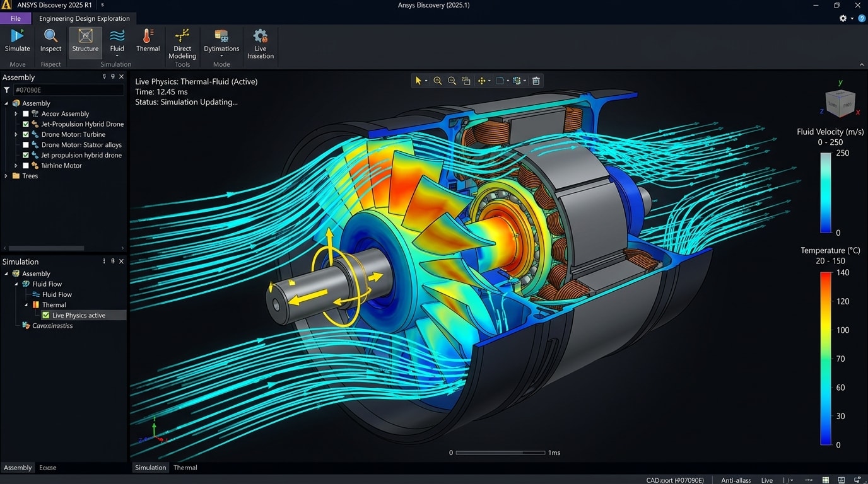
Task: Switch to bottom Assembly tab
Action: (x=18, y=468)
